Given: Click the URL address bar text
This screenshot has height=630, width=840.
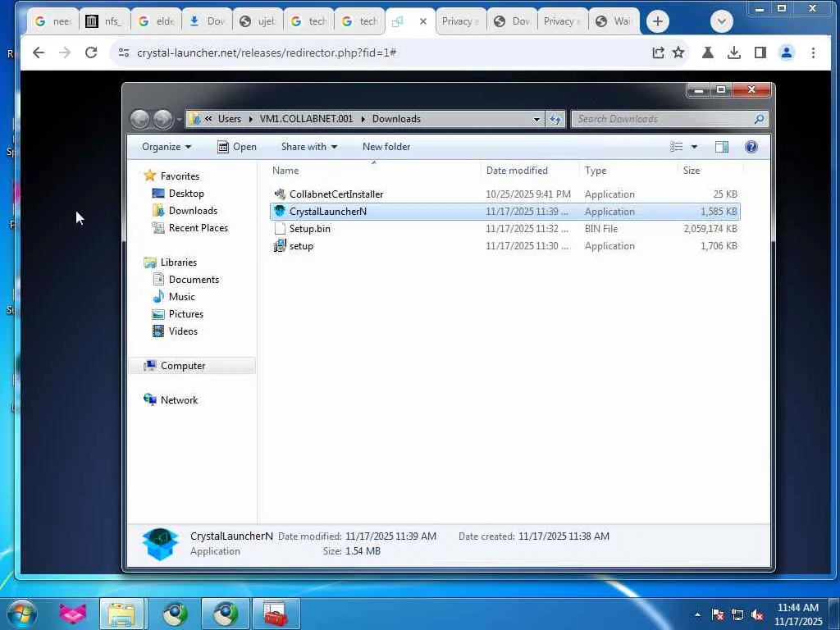Looking at the screenshot, I should [267, 52].
